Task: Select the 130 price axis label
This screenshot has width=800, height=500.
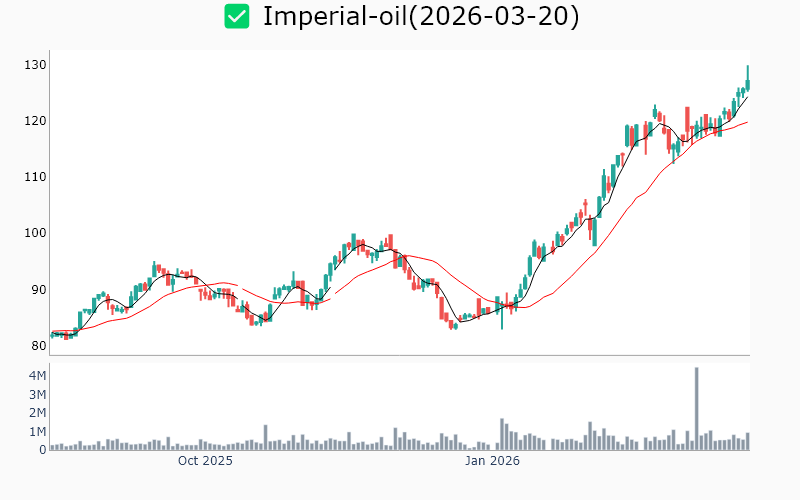Action: tap(37, 65)
